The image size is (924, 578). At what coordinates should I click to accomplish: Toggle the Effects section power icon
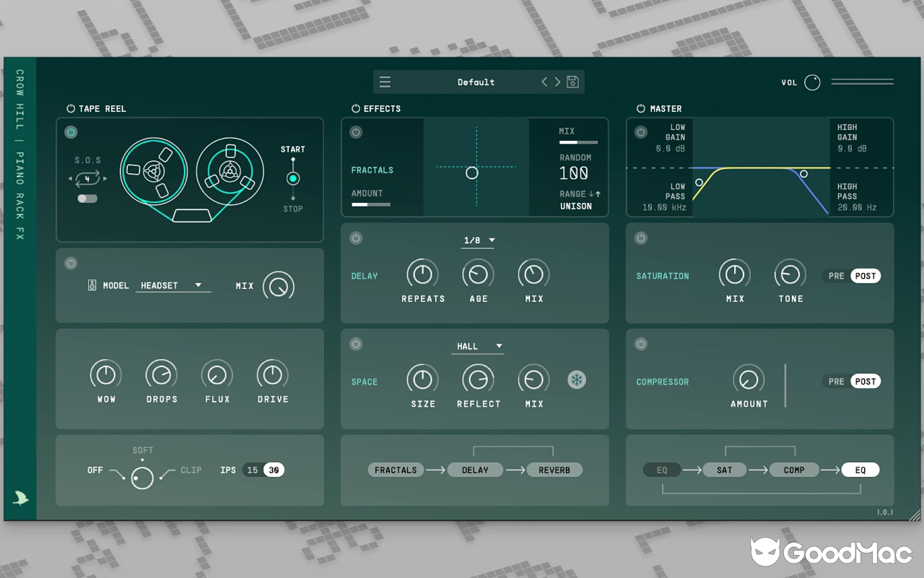pos(356,109)
